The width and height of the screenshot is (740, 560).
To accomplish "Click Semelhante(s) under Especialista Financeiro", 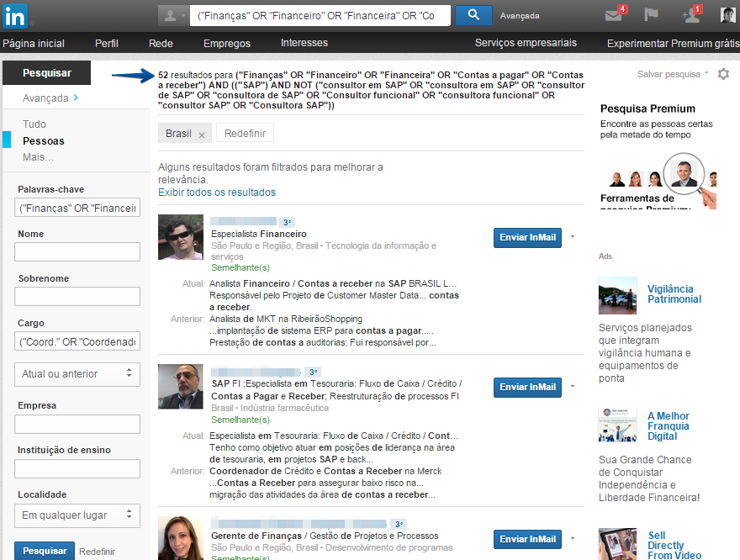I will click(240, 267).
